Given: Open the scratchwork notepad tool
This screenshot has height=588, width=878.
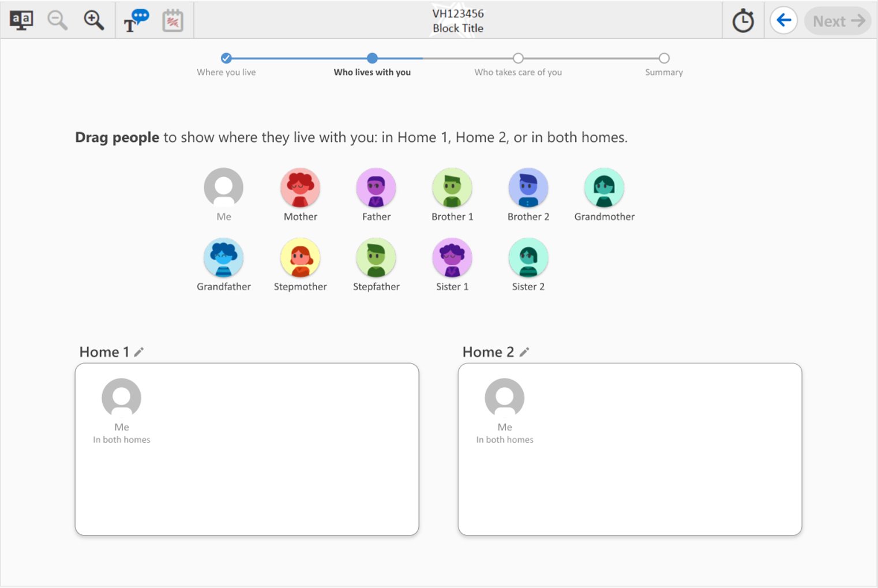Looking at the screenshot, I should click(172, 21).
